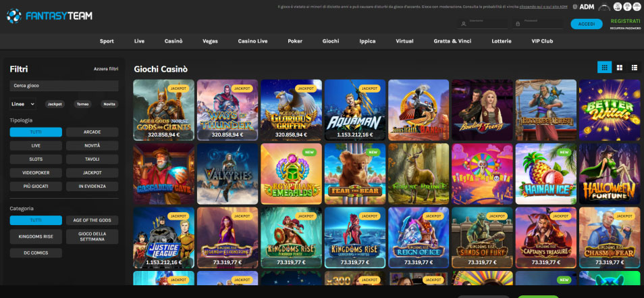The width and height of the screenshot is (644, 298).
Task: Select TAVOLI game type filter
Action: click(92, 159)
